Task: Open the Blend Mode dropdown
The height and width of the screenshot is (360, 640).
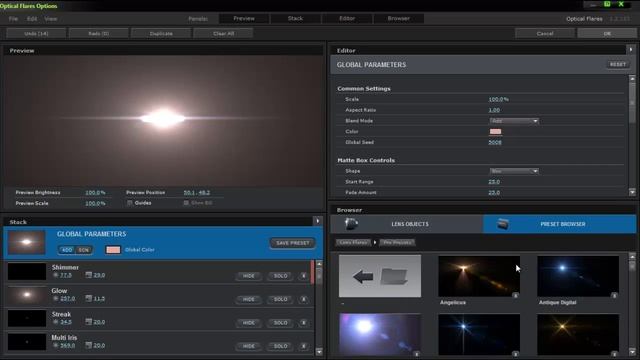Action: coord(514,121)
